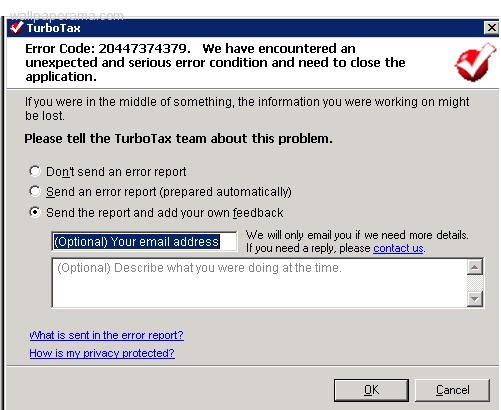Close the TurboTax error dialog with X

(x=491, y=28)
